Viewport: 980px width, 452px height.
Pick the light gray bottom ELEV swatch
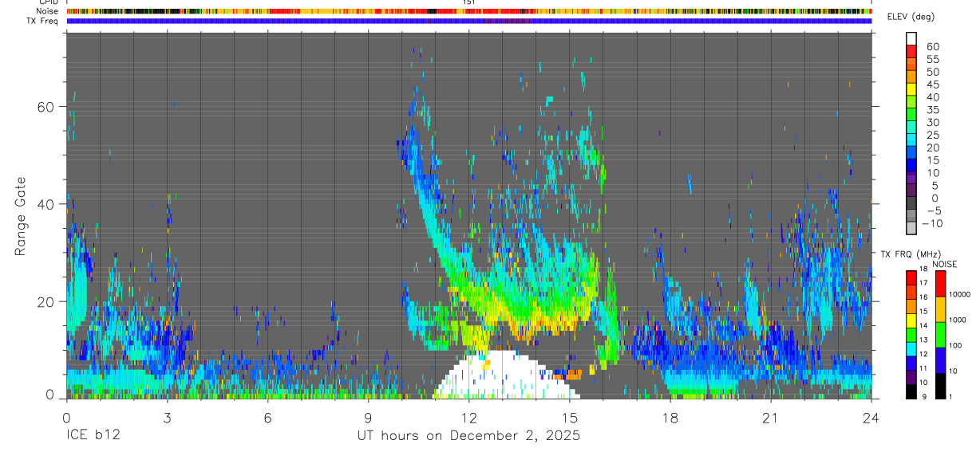coord(911,227)
